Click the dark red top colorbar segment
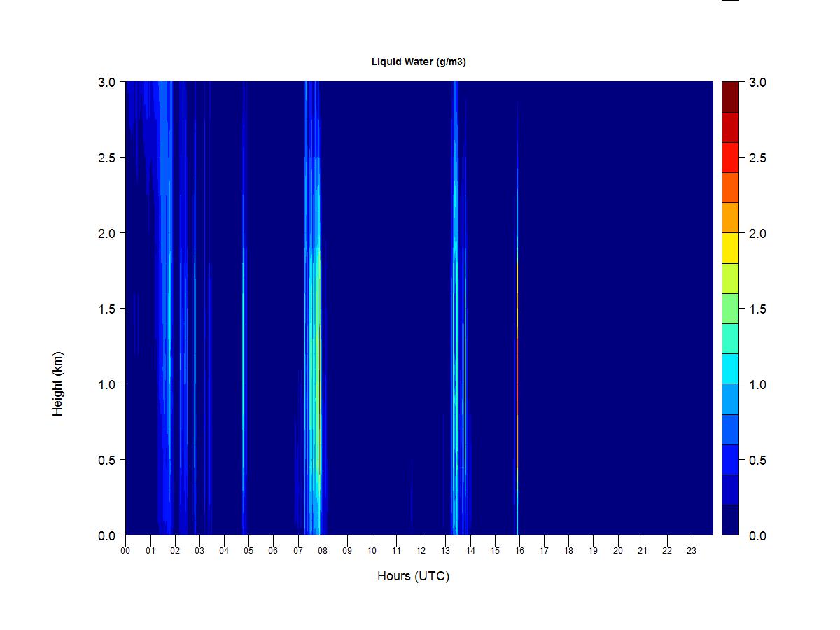 [x=730, y=97]
